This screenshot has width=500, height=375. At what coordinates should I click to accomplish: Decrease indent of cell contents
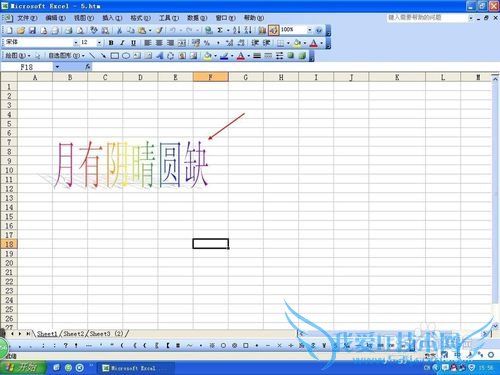tap(255, 43)
